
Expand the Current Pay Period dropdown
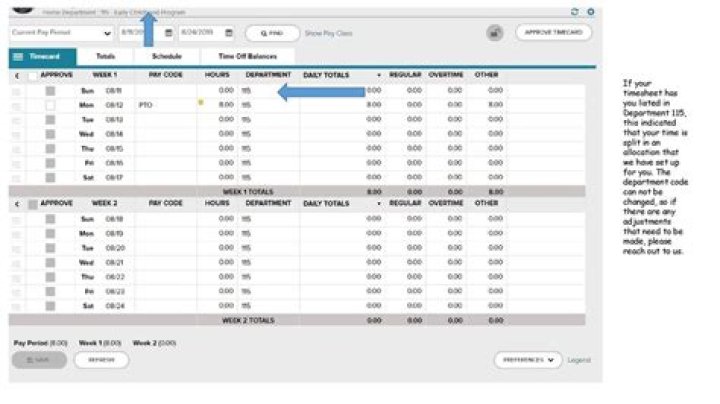tap(62, 33)
